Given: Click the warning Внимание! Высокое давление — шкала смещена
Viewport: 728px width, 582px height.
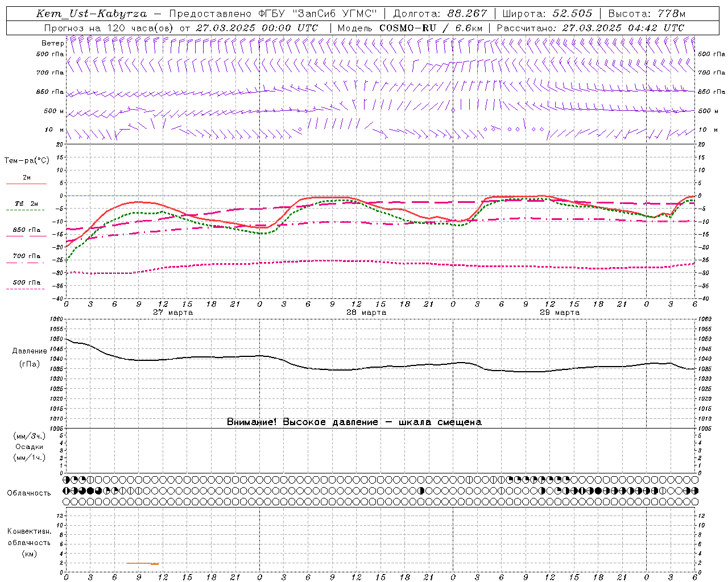Looking at the screenshot, I should [x=354, y=422].
